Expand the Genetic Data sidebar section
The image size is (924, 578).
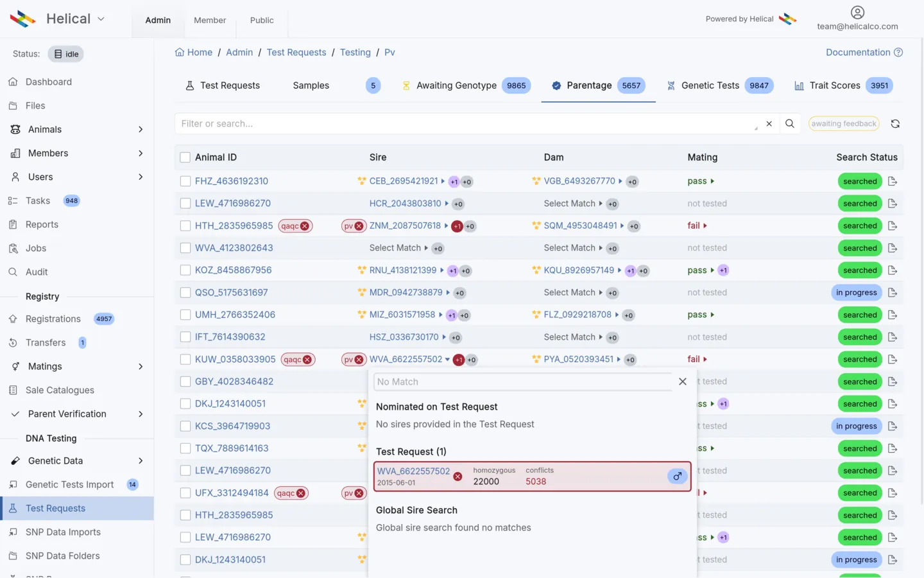(x=141, y=460)
